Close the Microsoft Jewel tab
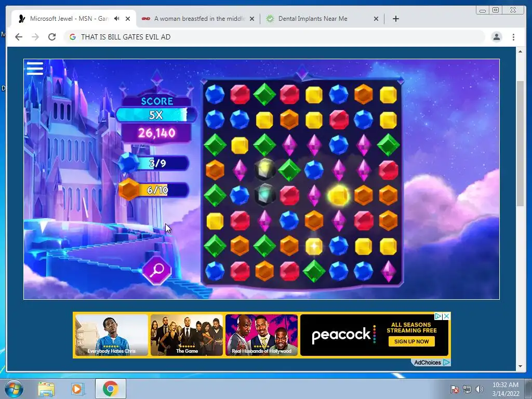Screen dimensions: 532x399 (128, 19)
